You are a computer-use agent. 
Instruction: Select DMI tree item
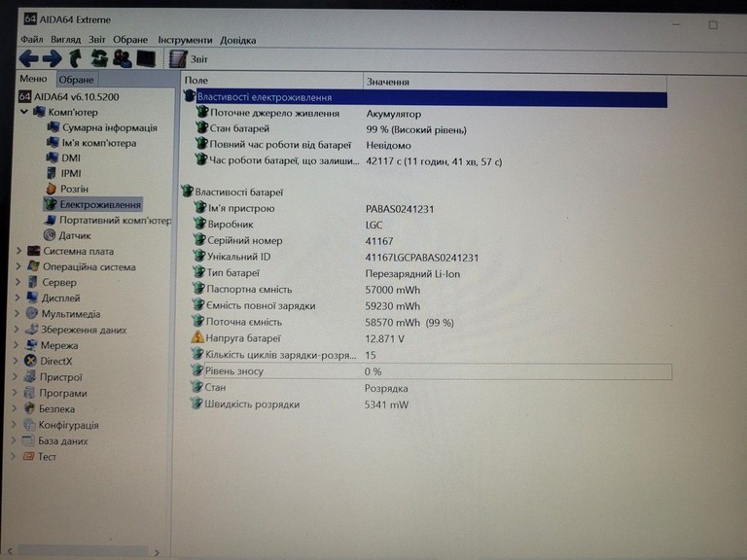(x=63, y=158)
